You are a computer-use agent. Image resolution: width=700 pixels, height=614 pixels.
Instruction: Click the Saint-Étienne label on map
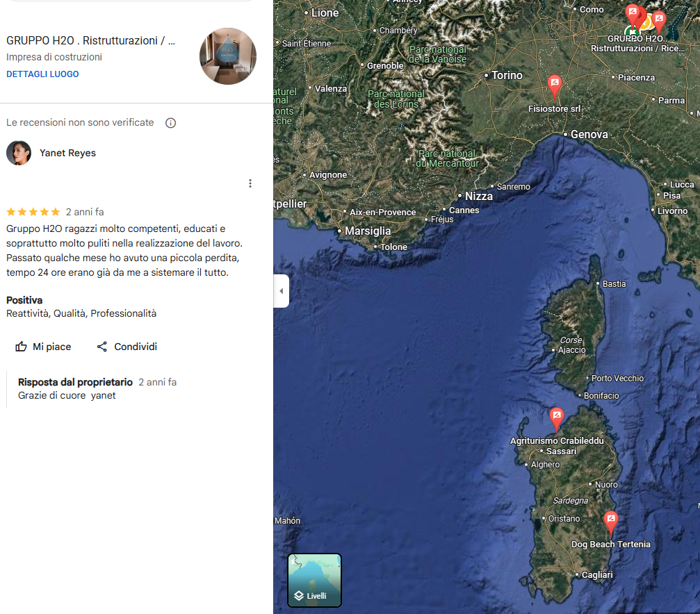(x=307, y=44)
